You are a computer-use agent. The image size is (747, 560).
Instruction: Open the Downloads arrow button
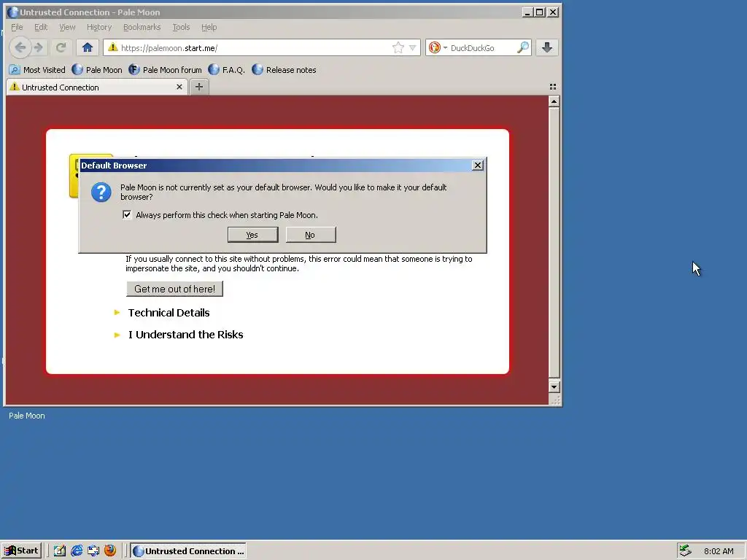[547, 47]
